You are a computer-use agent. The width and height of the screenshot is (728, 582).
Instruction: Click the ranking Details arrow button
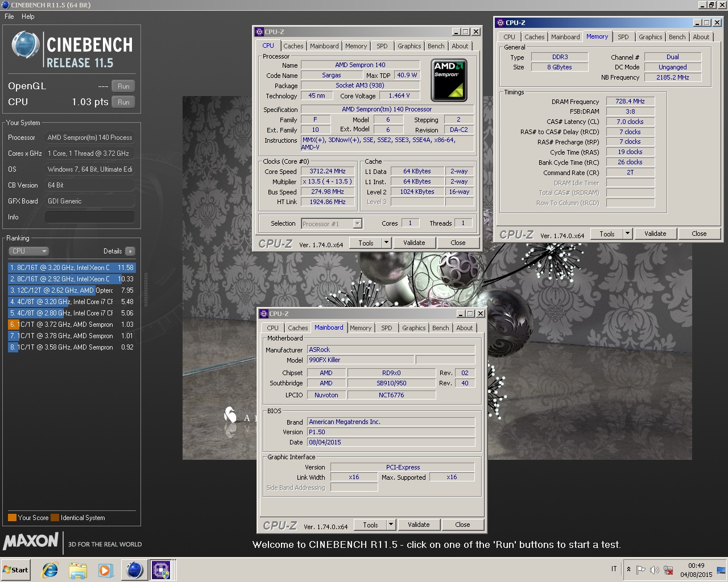coord(130,251)
